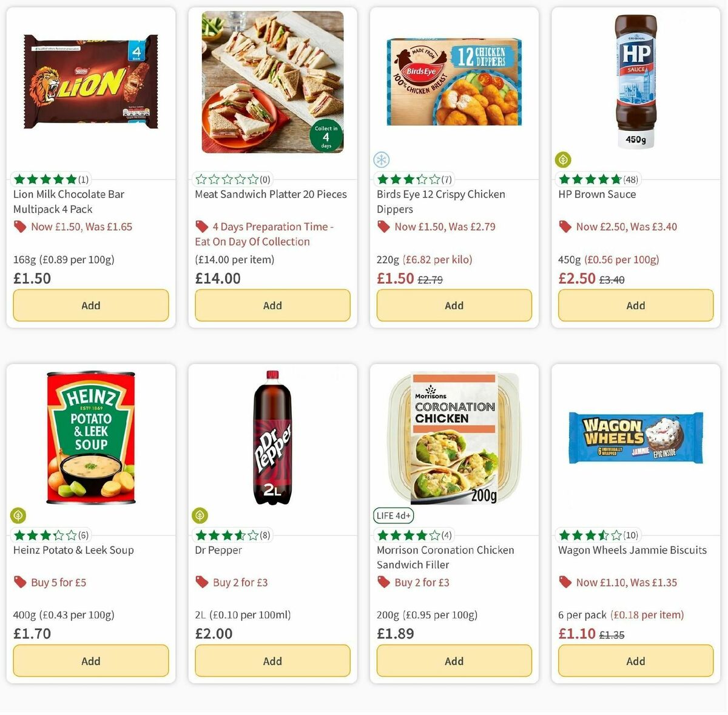Click the red offer tag icon on Lion Multipack
Screen dimensions: 728x715
point(20,226)
